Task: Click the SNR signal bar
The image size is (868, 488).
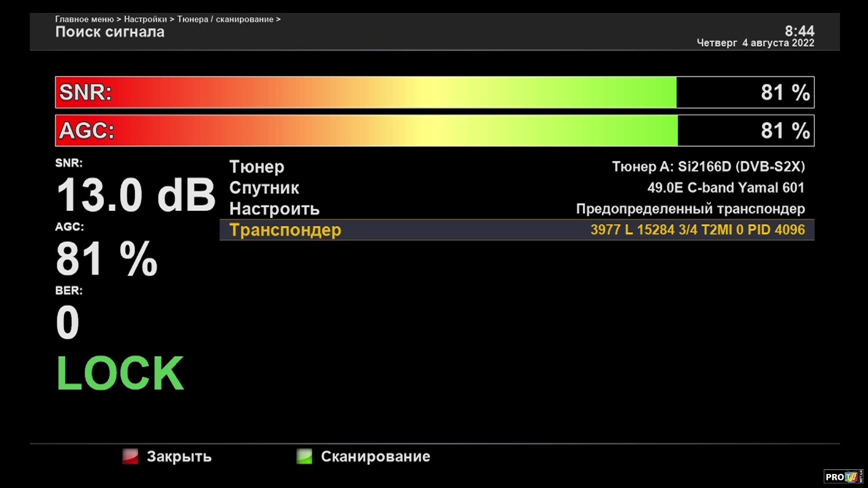Action: [x=434, y=92]
